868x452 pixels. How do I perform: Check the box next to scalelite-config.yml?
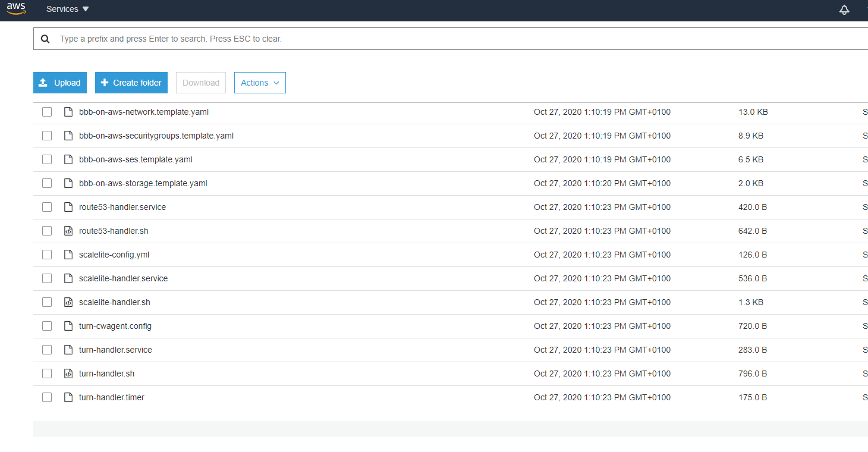pos(47,254)
